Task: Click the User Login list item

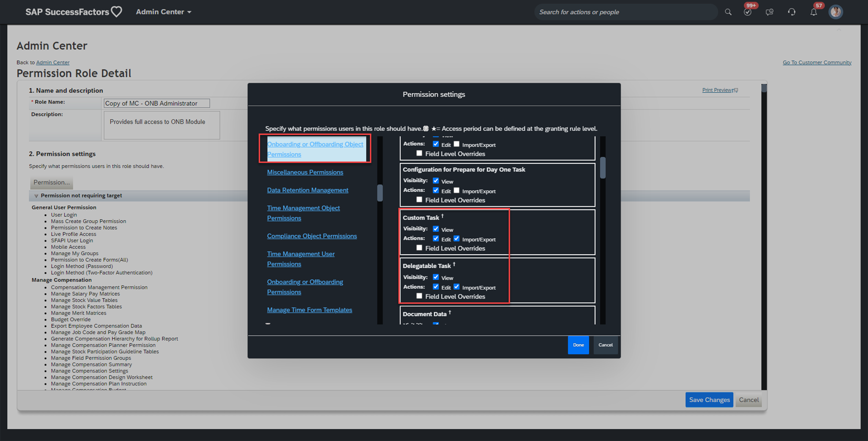Action: (x=64, y=215)
